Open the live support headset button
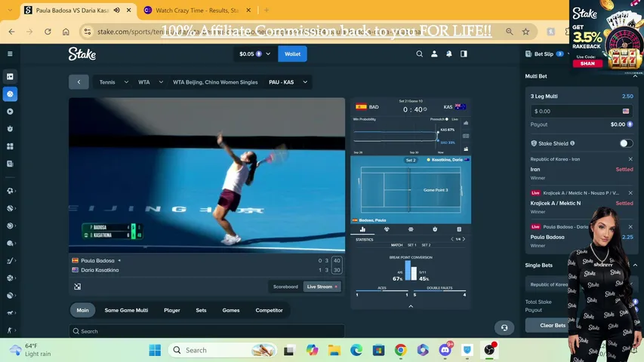 pyautogui.click(x=504, y=328)
